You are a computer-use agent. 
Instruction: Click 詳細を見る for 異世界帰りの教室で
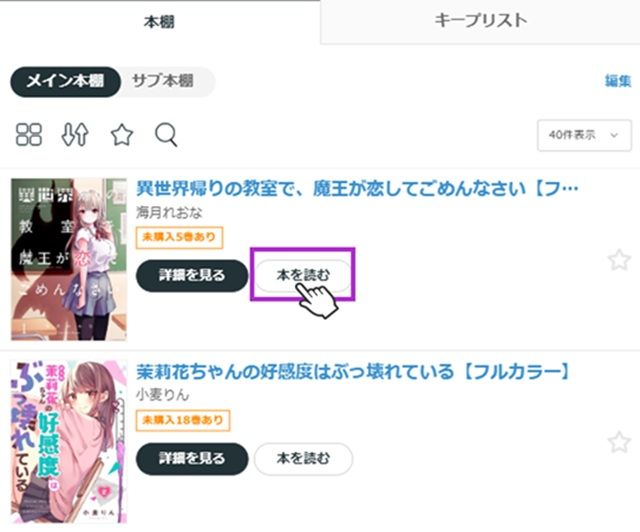192,276
